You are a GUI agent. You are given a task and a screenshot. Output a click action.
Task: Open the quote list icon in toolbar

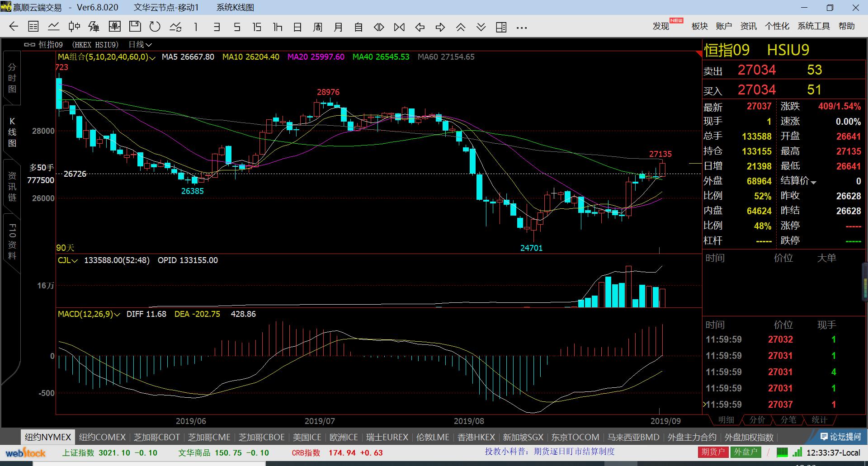tap(33, 27)
